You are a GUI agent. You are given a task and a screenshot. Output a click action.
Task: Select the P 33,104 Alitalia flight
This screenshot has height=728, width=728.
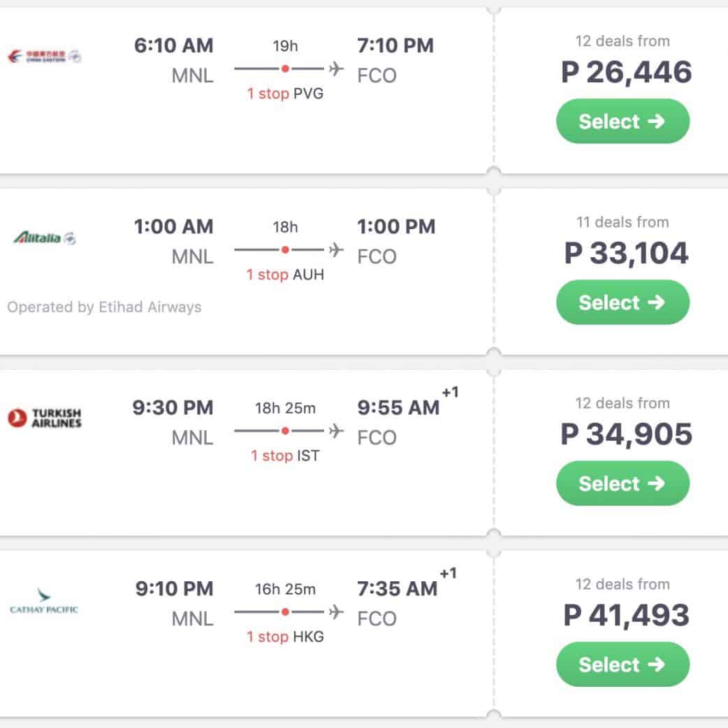click(x=623, y=303)
